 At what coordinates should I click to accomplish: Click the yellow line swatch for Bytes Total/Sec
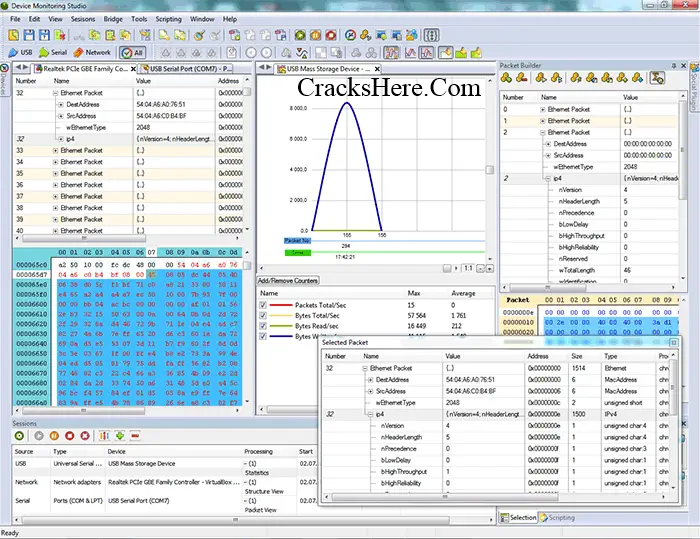click(281, 316)
